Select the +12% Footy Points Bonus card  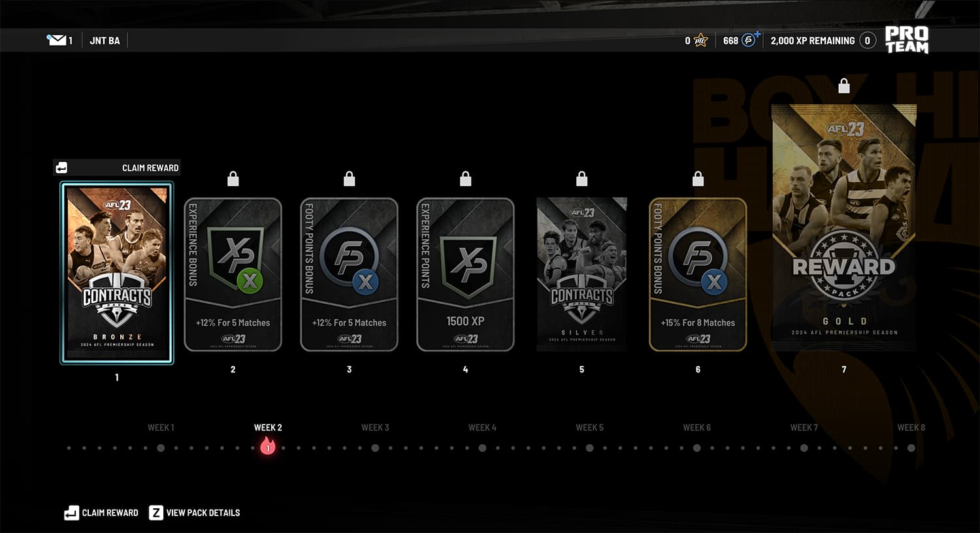pos(350,274)
